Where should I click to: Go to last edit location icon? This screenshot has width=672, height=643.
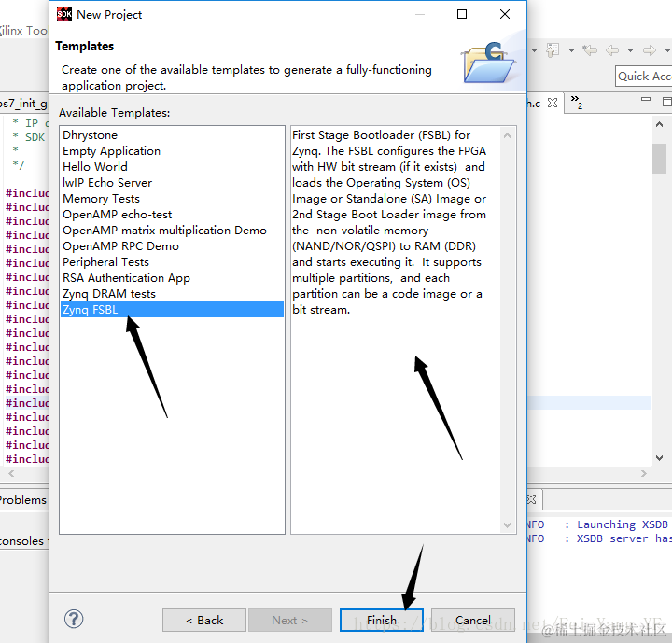590,50
